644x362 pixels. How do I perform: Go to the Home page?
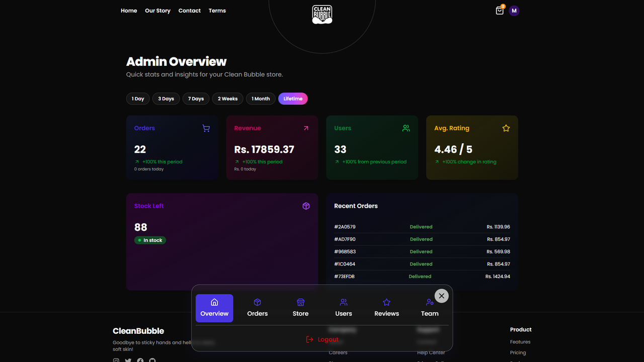pyautogui.click(x=129, y=11)
